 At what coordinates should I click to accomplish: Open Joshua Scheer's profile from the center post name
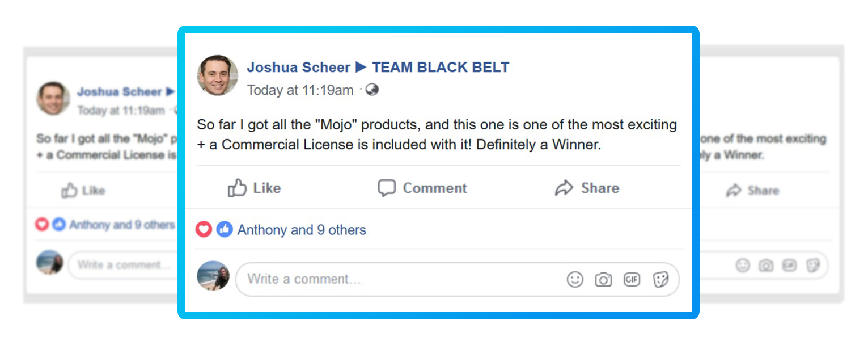[298, 68]
